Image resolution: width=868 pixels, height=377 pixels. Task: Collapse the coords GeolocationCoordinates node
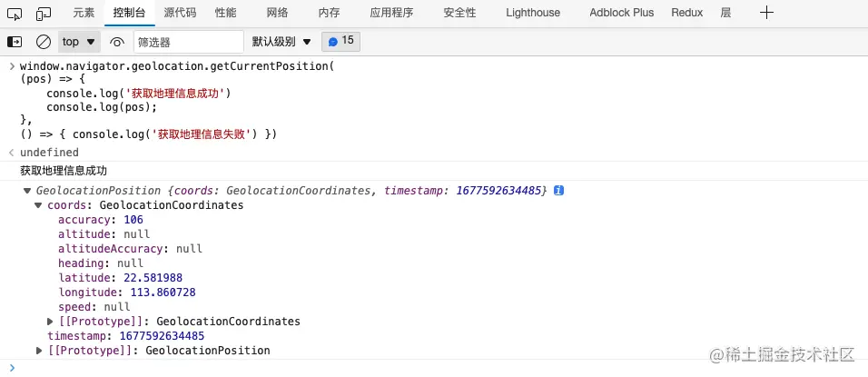(x=39, y=205)
